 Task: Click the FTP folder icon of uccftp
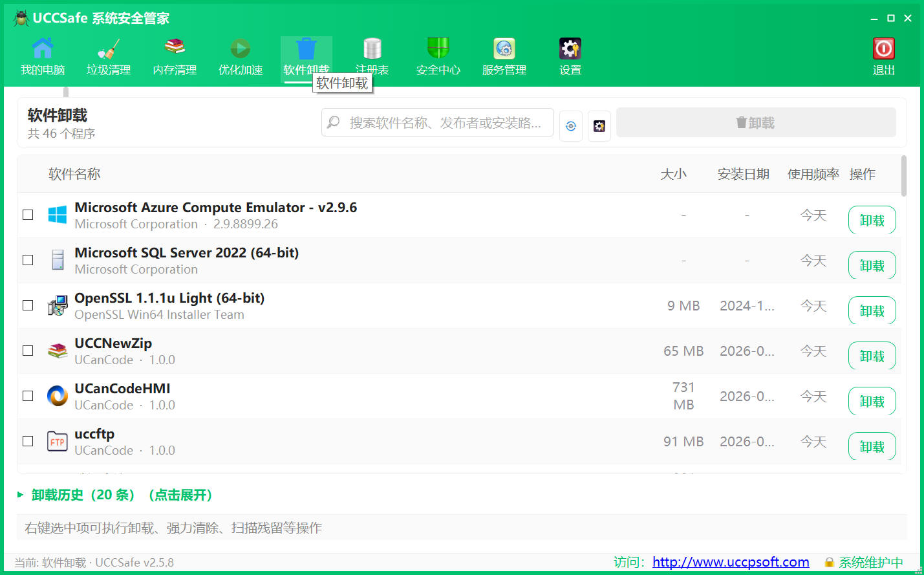pos(58,441)
